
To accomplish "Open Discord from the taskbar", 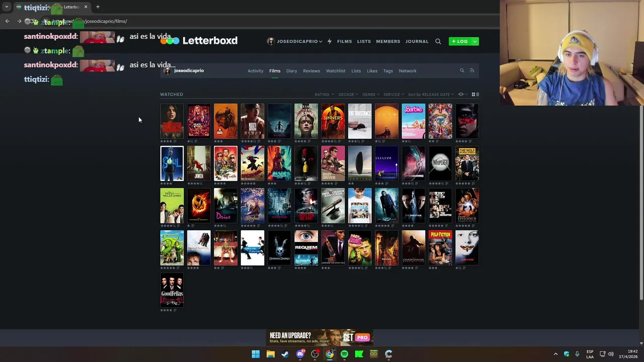I will [x=300, y=354].
